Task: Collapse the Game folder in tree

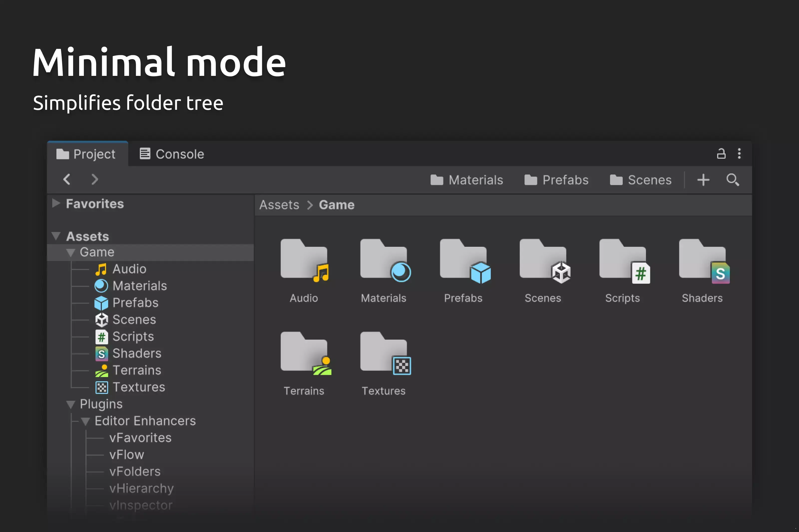Action: pos(71,253)
